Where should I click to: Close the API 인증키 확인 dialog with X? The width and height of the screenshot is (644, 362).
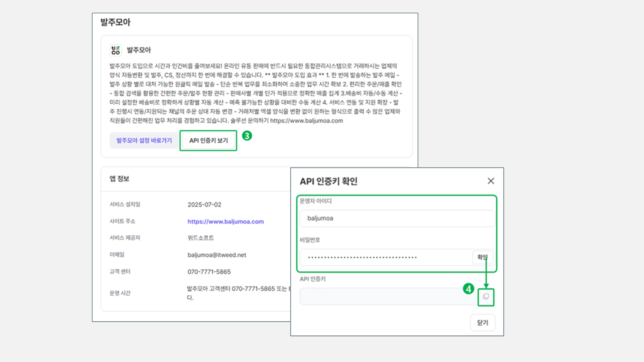click(x=491, y=181)
